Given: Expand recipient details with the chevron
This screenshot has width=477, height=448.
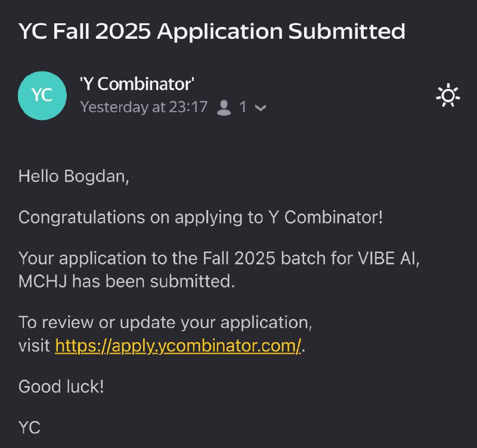Looking at the screenshot, I should 261,108.
